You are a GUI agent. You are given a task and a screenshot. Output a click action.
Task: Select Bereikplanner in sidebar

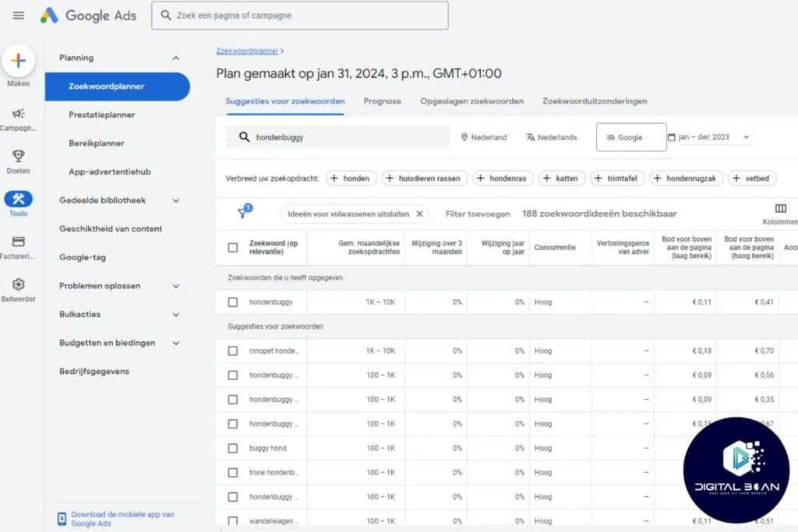(96, 143)
